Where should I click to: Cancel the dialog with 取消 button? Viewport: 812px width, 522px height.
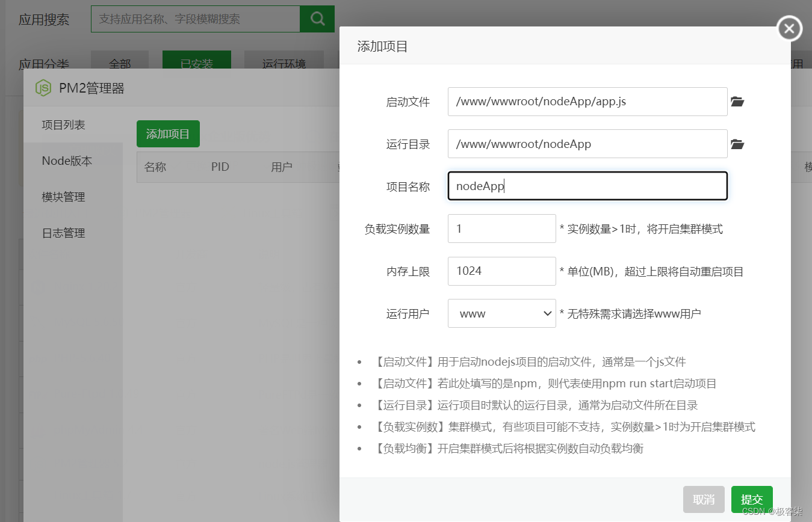tap(704, 499)
